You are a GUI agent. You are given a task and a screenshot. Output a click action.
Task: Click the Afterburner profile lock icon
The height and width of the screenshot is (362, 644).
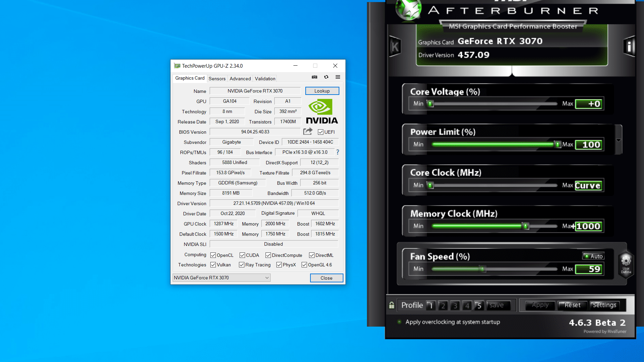click(x=392, y=305)
